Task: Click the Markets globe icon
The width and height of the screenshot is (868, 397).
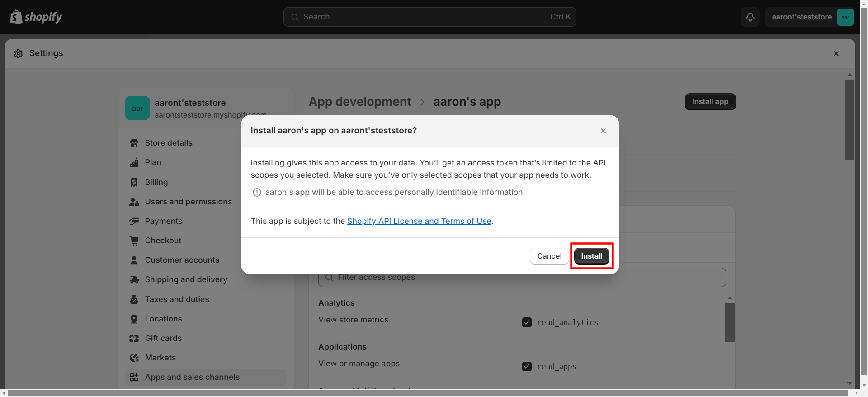Action: click(134, 358)
